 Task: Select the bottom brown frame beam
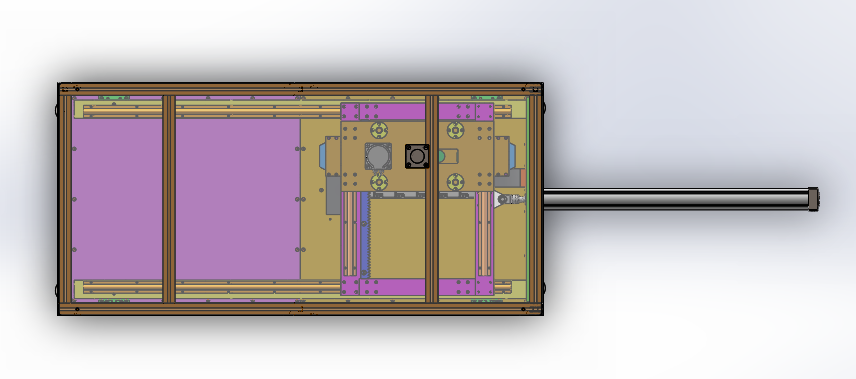(x=300, y=309)
